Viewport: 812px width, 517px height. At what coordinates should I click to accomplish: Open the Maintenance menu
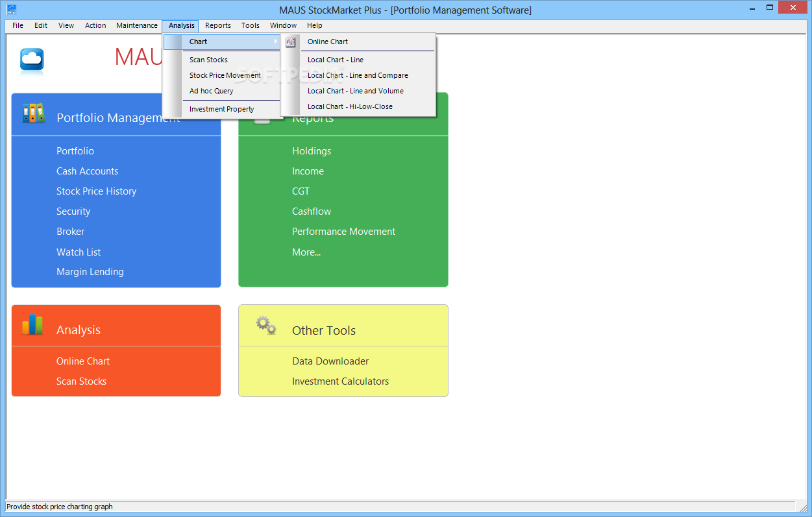[137, 25]
